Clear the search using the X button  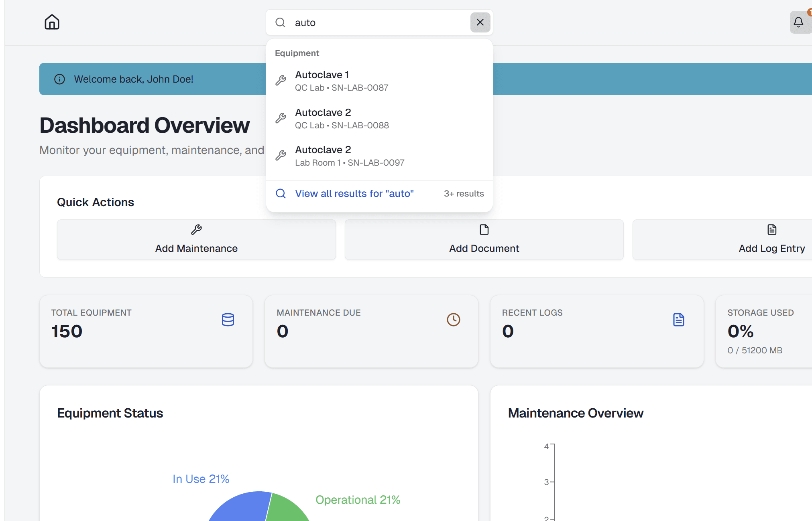tap(480, 22)
